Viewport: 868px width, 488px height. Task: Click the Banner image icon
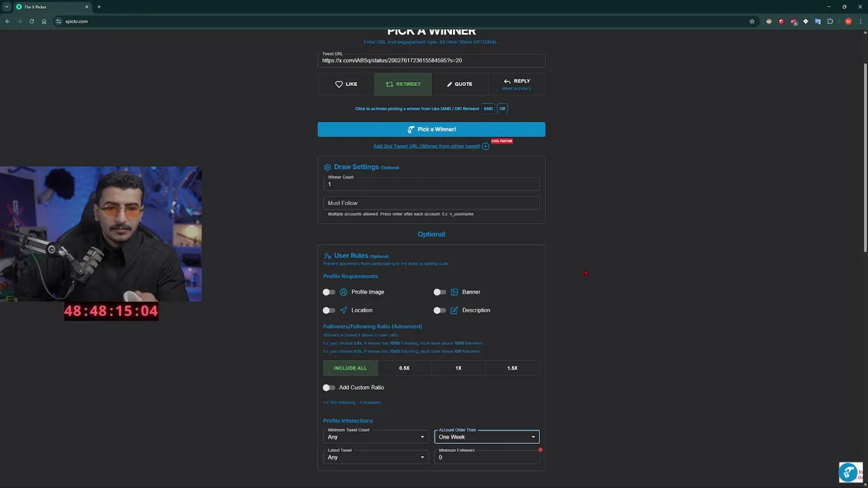point(454,292)
